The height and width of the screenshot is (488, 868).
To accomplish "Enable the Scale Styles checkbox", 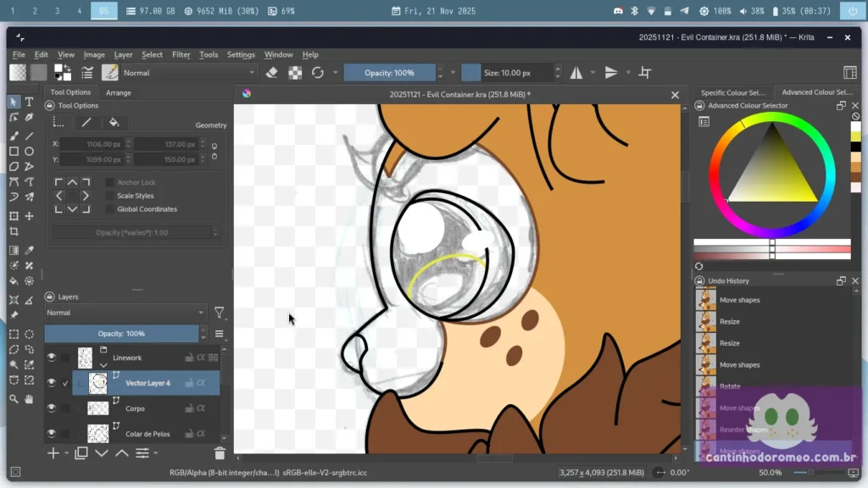I will pyautogui.click(x=110, y=196).
